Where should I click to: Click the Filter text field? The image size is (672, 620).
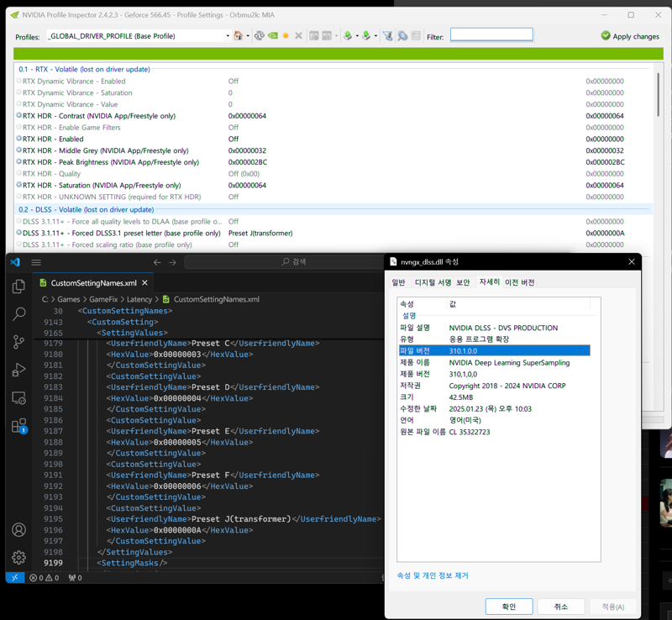tap(491, 35)
